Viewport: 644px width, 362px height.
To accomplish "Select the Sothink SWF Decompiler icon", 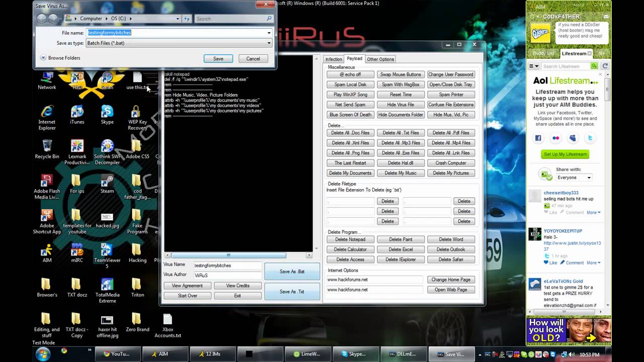I will [107, 153].
